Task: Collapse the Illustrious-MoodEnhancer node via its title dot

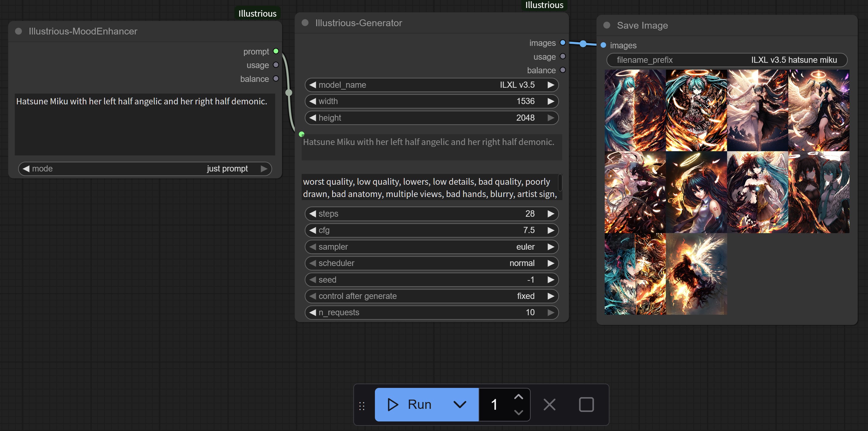Action: pos(18,31)
